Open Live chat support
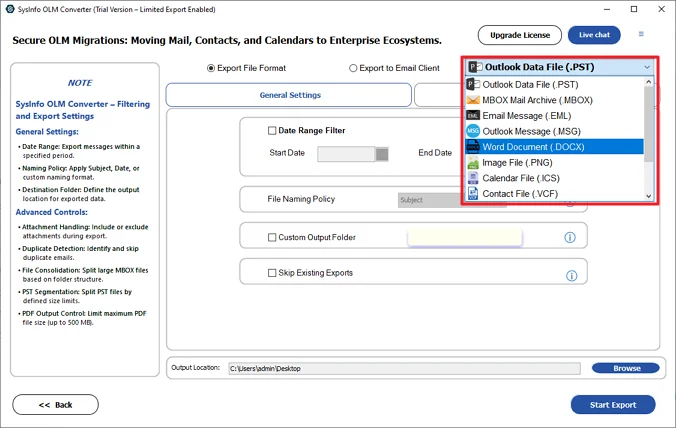 [594, 35]
